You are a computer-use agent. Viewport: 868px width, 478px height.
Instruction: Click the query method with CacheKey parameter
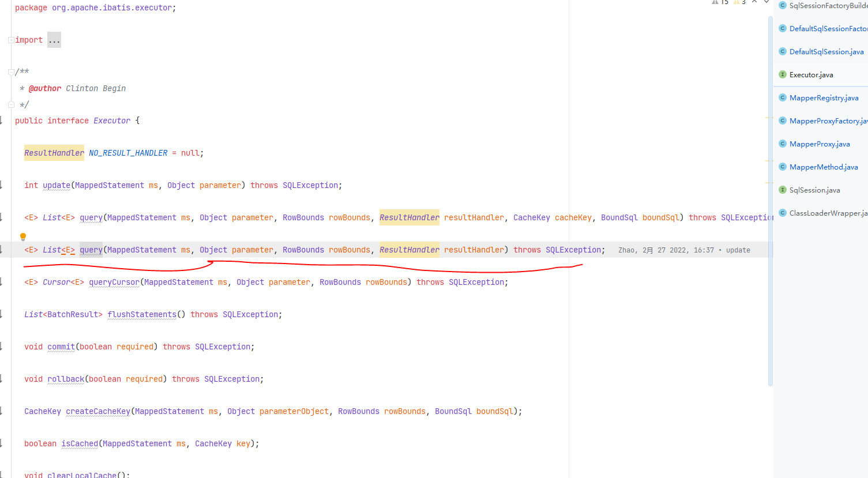click(x=91, y=217)
